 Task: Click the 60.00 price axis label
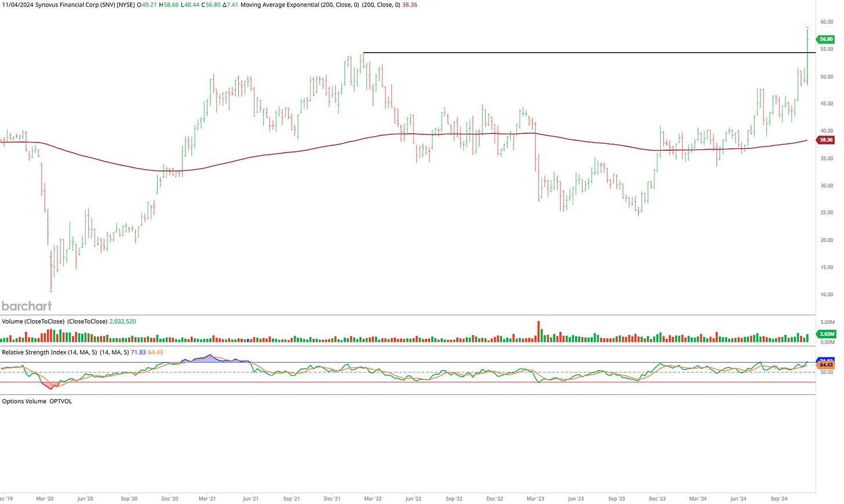coord(827,22)
